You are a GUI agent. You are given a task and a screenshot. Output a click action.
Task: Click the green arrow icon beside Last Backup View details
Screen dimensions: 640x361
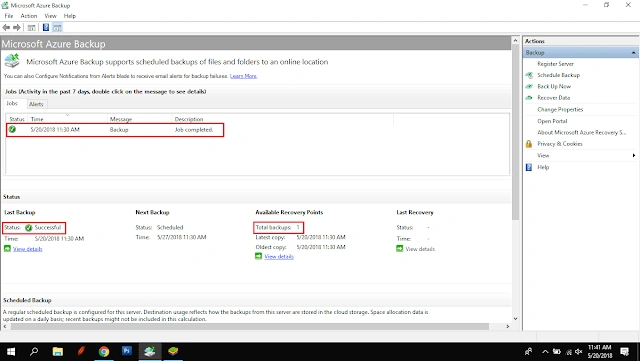(x=7, y=248)
